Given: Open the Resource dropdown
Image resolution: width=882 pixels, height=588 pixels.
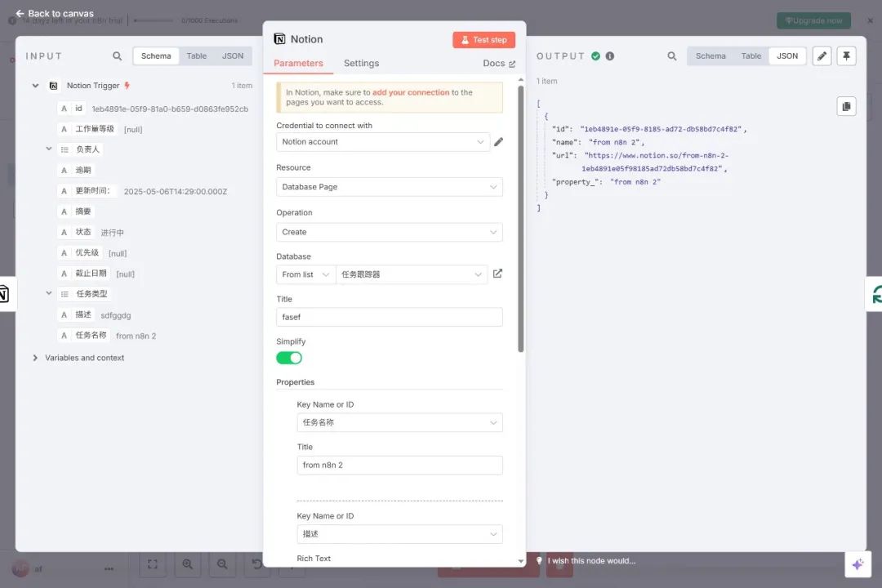Looking at the screenshot, I should pos(390,187).
